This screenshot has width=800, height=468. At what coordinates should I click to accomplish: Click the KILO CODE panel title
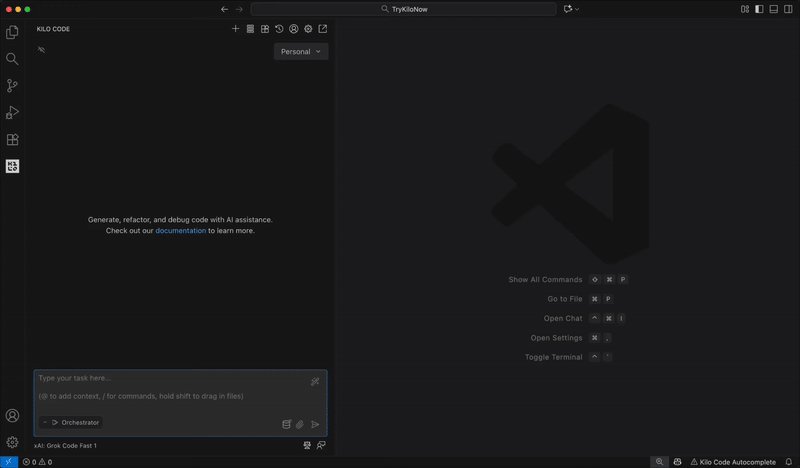click(53, 29)
